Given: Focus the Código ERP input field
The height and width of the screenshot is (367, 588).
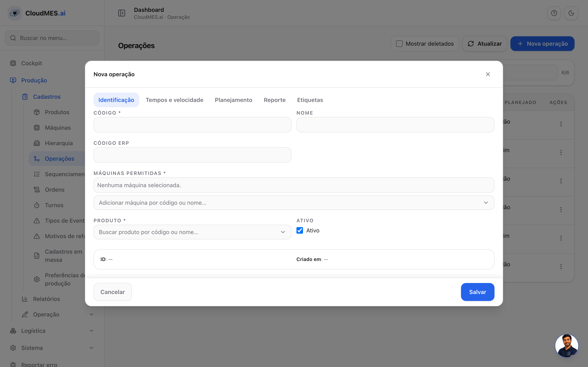Looking at the screenshot, I should (x=193, y=155).
